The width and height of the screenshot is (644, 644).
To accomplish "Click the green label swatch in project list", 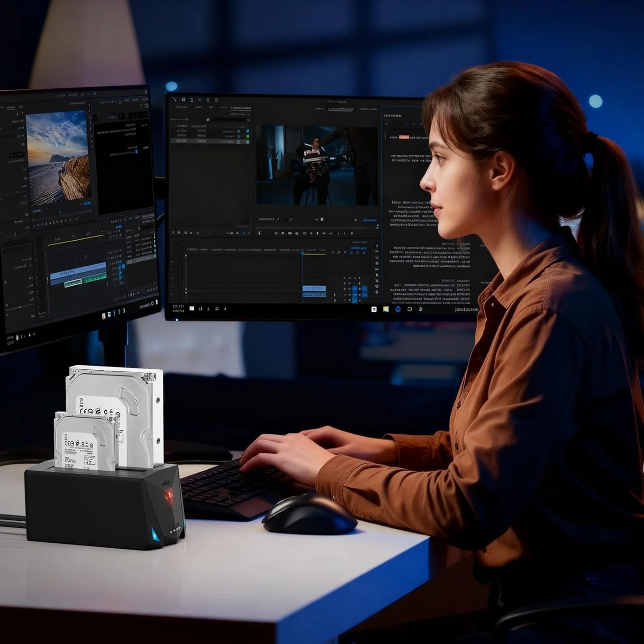I will [248, 136].
